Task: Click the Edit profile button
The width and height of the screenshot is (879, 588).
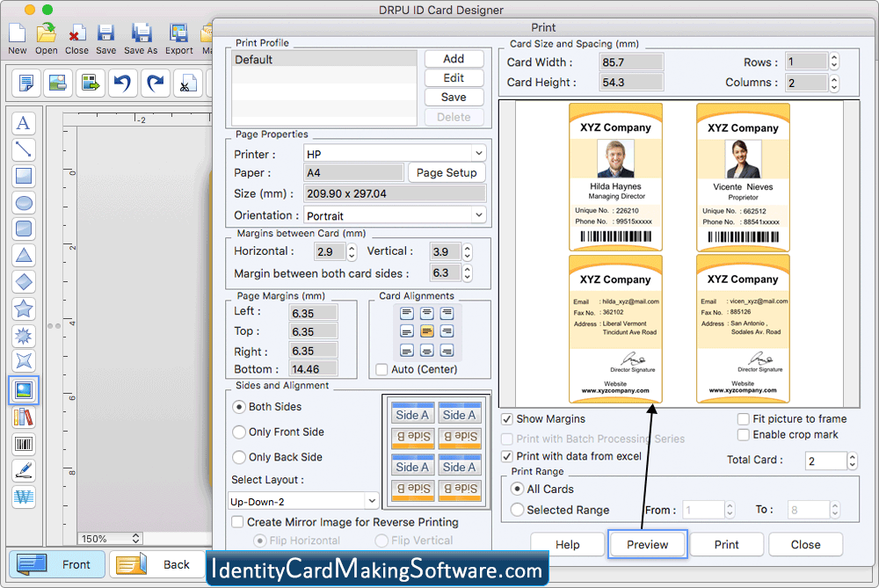Action: 454,78
